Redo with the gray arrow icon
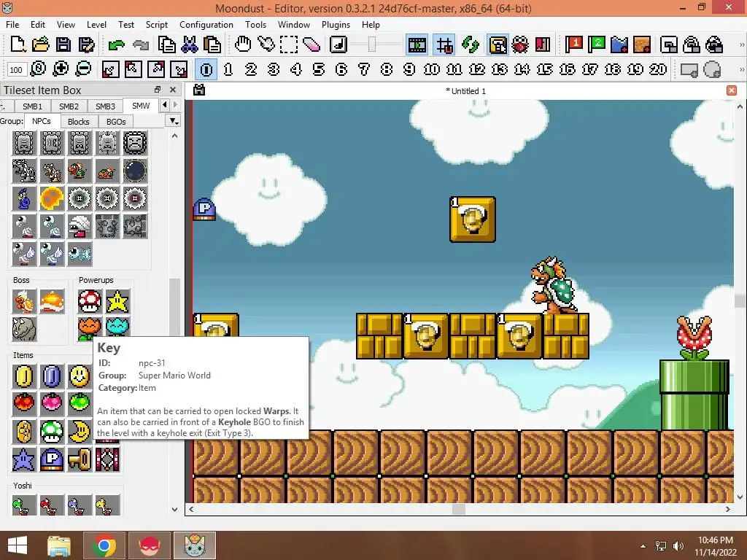The width and height of the screenshot is (747, 560). click(x=140, y=44)
